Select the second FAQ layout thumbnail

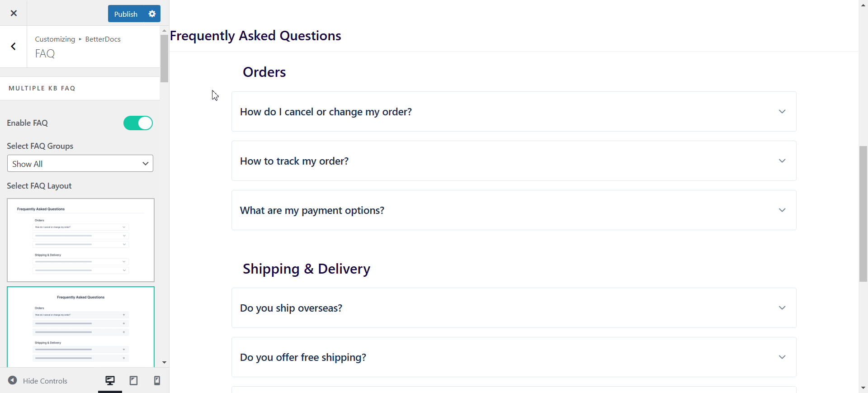[80, 327]
